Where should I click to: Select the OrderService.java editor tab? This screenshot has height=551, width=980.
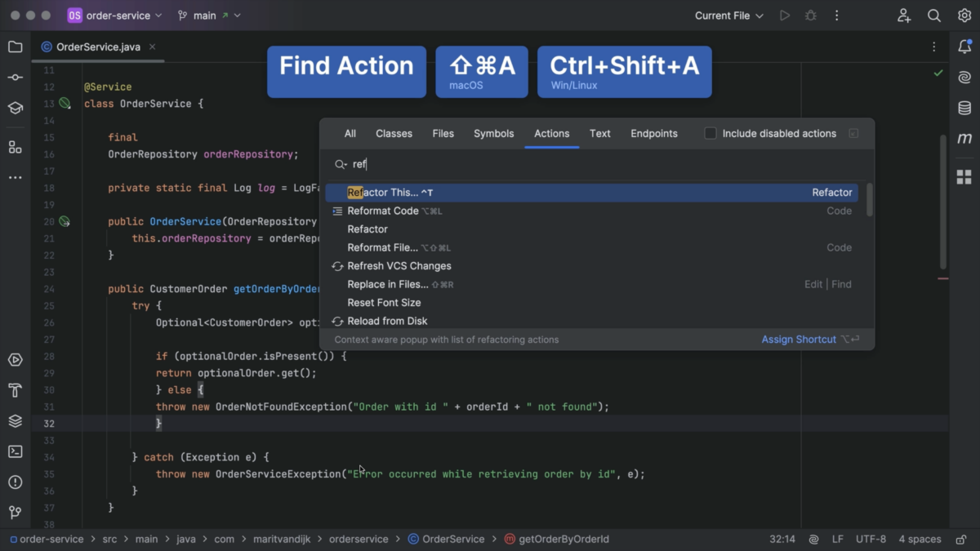pos(98,47)
